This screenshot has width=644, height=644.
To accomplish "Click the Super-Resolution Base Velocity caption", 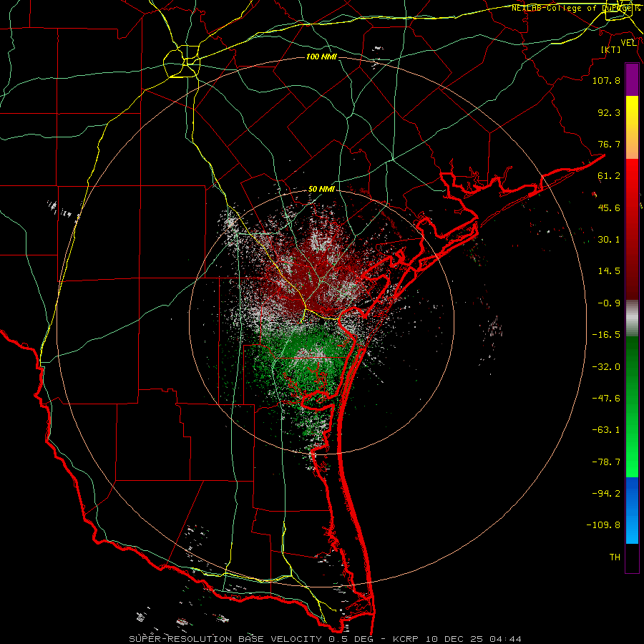I will click(x=326, y=639).
